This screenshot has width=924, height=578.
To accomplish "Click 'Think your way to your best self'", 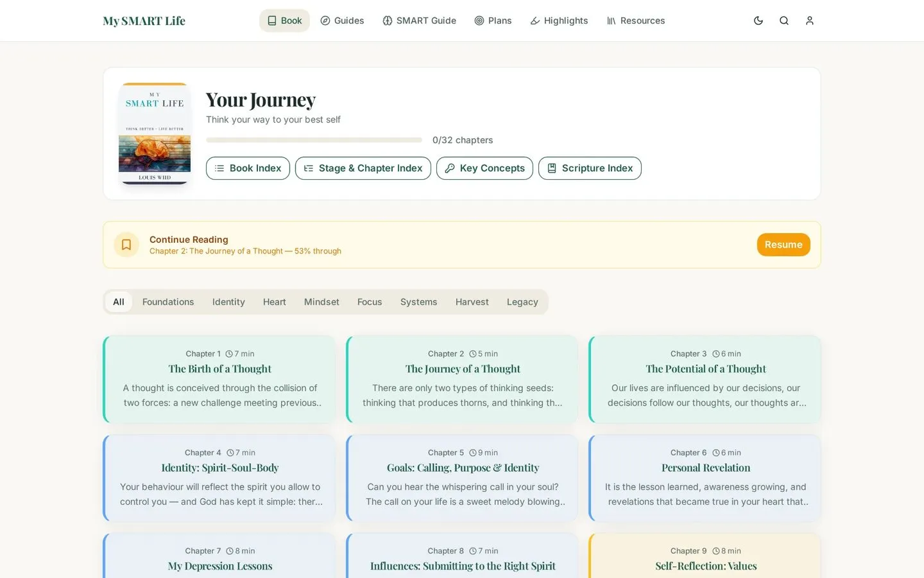I will (273, 119).
